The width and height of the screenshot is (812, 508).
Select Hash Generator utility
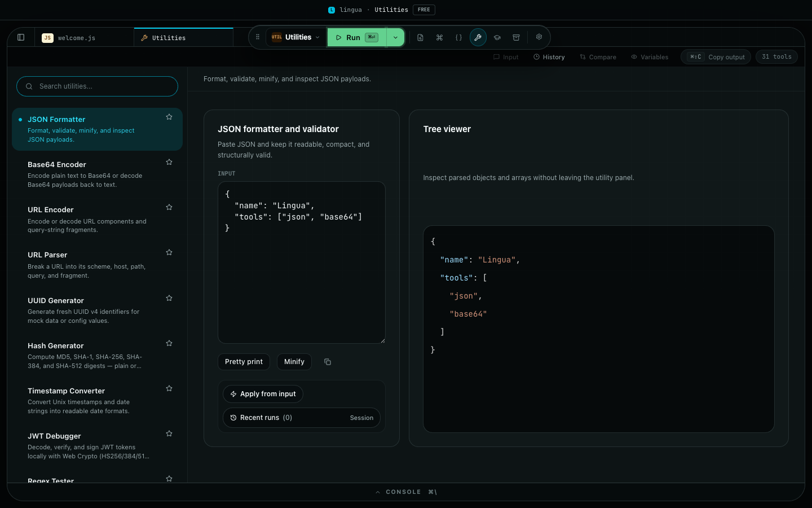pos(97,355)
